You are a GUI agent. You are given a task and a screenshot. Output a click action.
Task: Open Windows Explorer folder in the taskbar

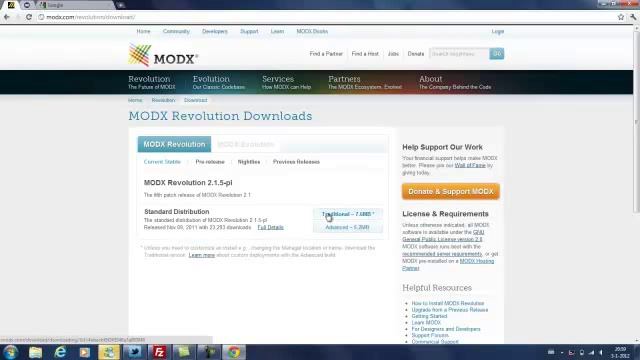pos(36,352)
